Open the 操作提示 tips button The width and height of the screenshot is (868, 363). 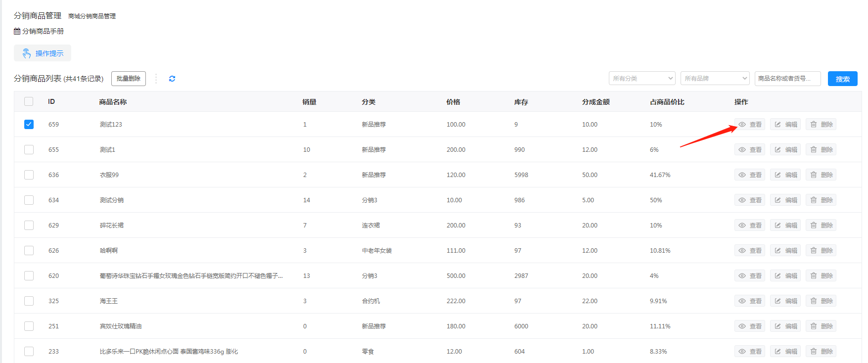pos(43,53)
